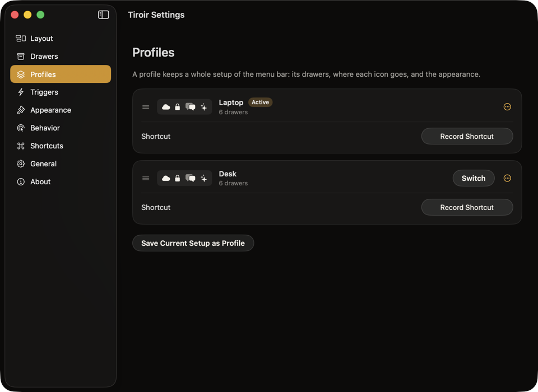538x392 pixels.
Task: Click the Shortcut label in Desk card
Action: (156, 208)
